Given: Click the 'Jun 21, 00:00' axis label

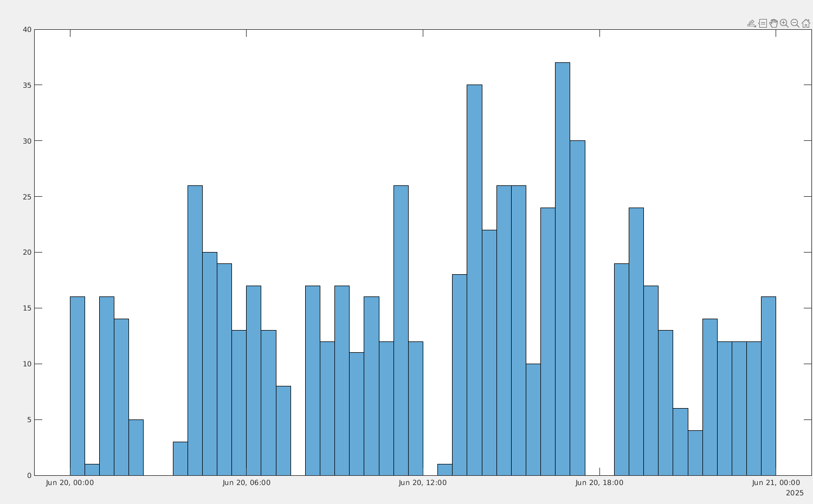Looking at the screenshot, I should [776, 483].
